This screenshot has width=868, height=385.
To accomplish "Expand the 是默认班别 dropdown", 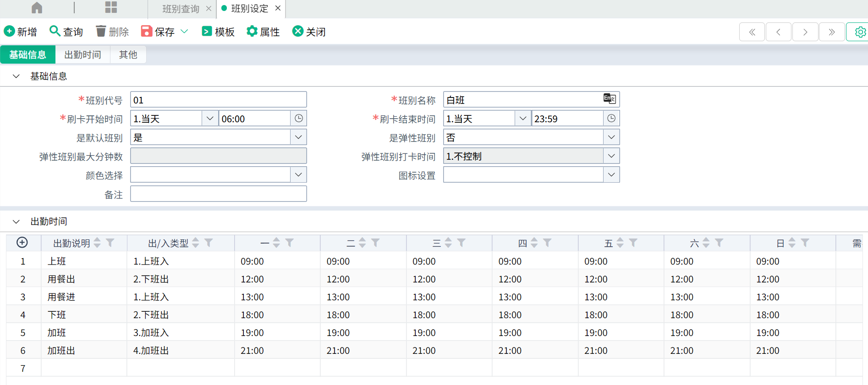I will coord(298,137).
